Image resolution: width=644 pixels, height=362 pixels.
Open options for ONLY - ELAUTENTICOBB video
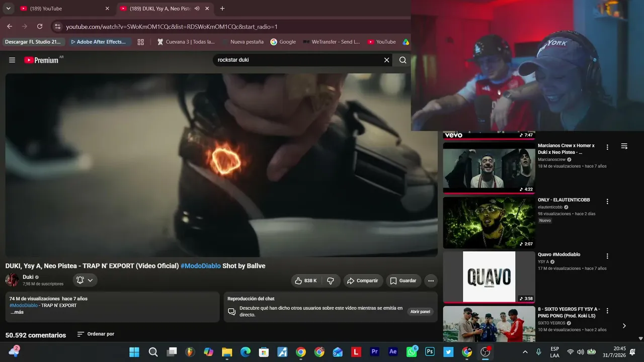click(x=607, y=202)
